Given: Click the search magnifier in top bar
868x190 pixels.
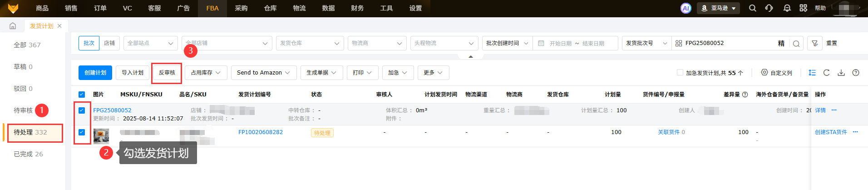Looking at the screenshot, I should pos(753,8).
